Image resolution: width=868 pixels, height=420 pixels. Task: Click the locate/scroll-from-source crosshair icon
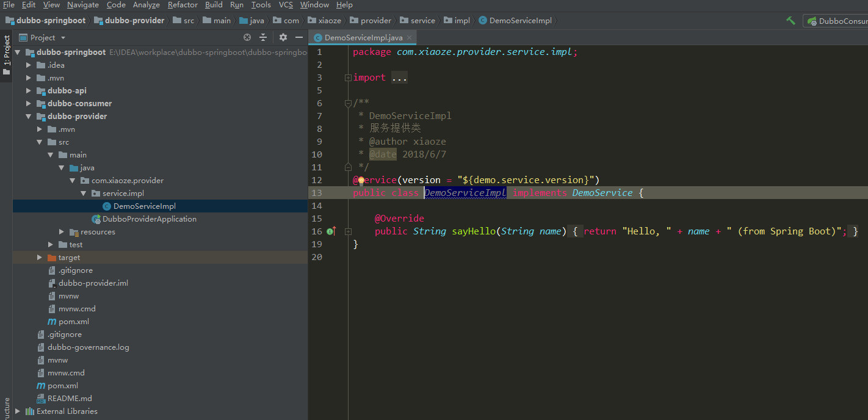point(247,37)
